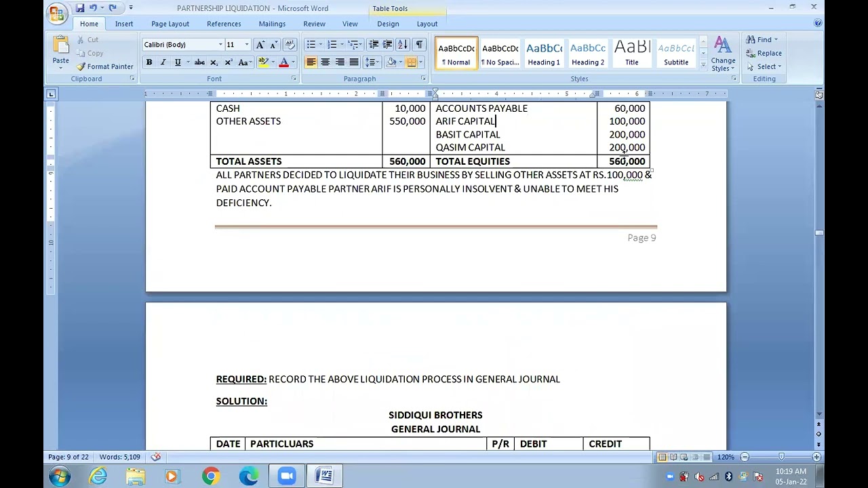
Task: Open font name dropdown
Action: pos(220,45)
